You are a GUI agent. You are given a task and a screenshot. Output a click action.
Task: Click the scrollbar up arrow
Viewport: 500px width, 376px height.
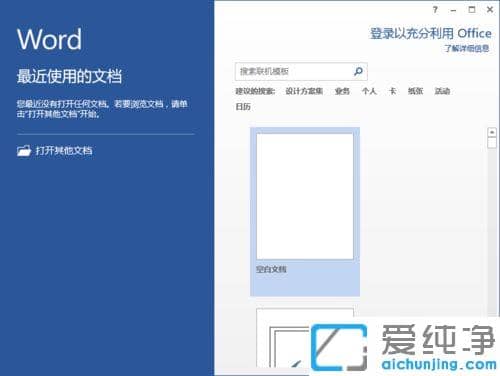coord(492,132)
